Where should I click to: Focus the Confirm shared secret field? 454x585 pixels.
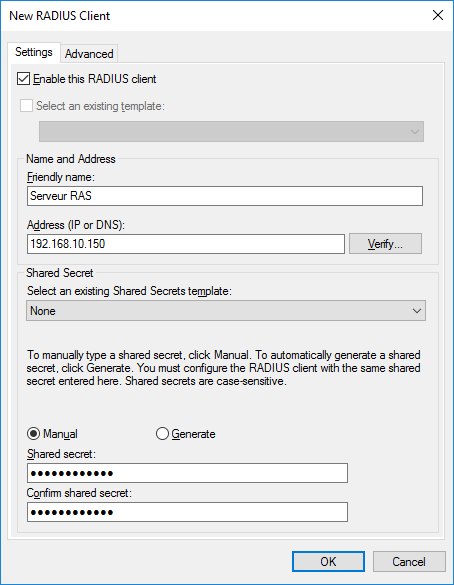tap(187, 512)
